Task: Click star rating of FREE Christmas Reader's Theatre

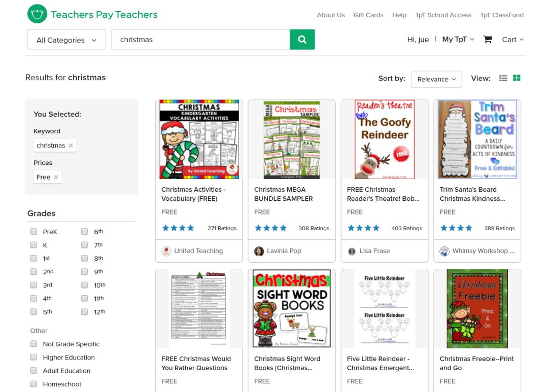Action: coord(363,228)
